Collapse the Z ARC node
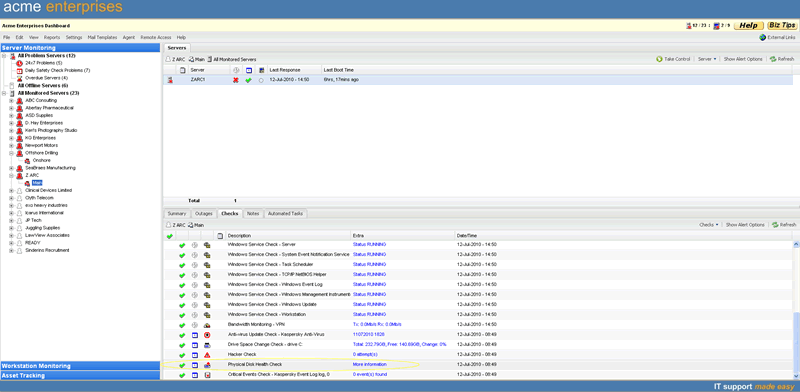This screenshot has height=392, width=800. tap(11, 176)
